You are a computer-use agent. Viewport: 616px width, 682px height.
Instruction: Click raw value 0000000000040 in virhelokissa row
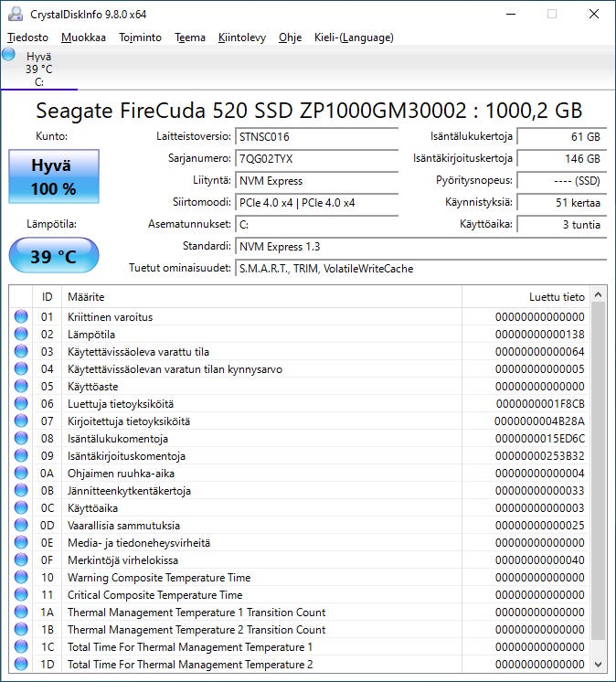coord(539,559)
